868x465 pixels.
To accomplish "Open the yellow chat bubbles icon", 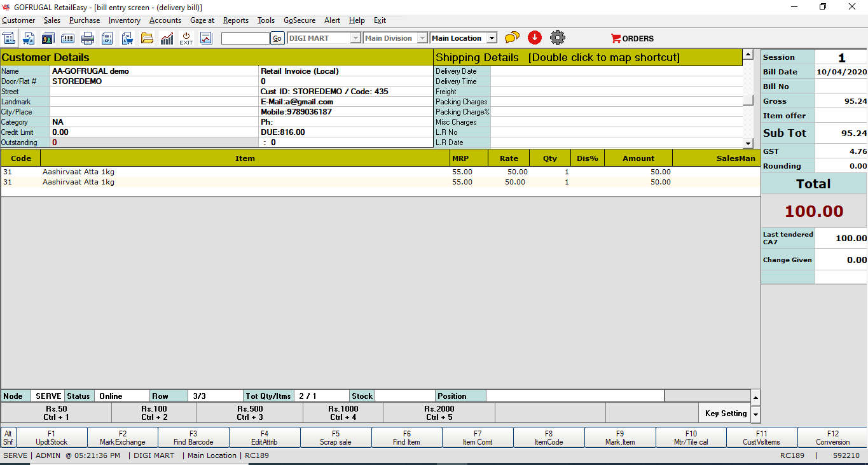I will click(x=512, y=38).
